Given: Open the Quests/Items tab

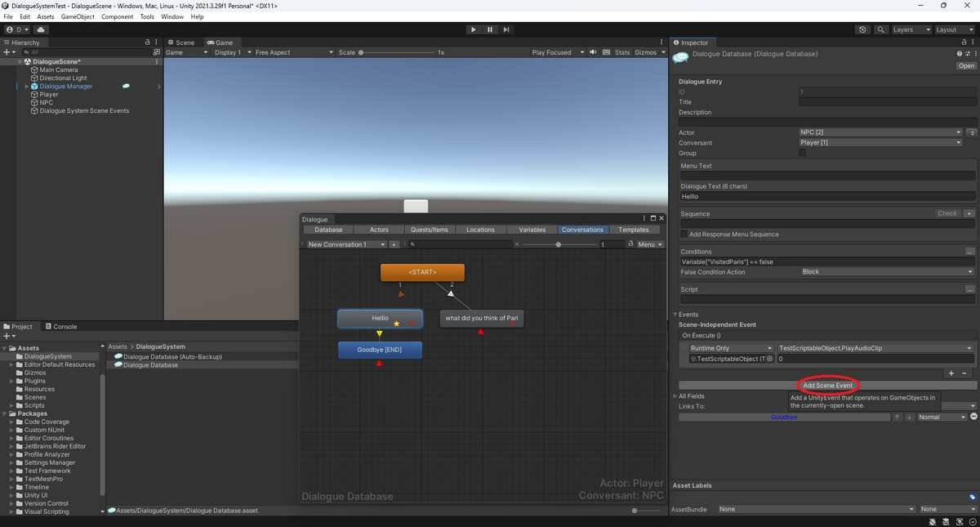Looking at the screenshot, I should 430,230.
